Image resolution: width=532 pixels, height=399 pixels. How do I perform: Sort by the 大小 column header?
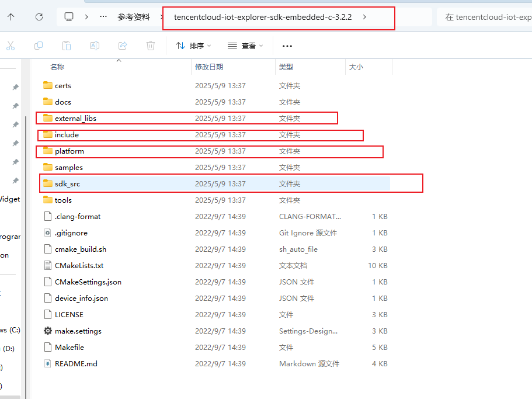pyautogui.click(x=356, y=67)
